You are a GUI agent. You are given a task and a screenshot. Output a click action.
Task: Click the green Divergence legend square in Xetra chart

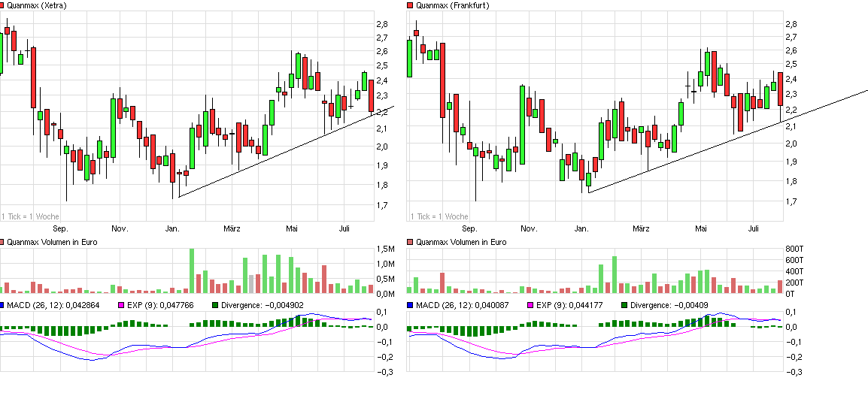214,305
